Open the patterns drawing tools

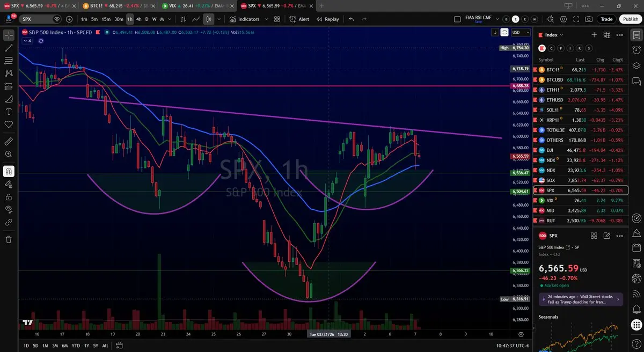point(9,74)
